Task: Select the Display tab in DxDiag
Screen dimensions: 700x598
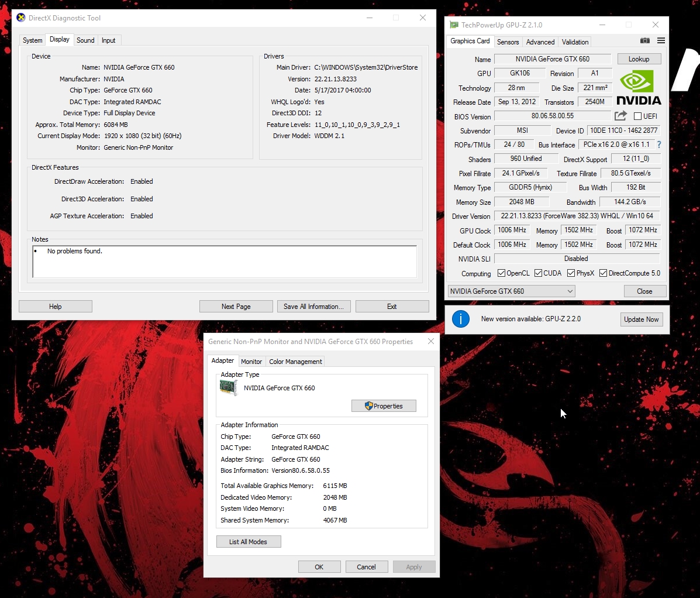Action: [60, 39]
